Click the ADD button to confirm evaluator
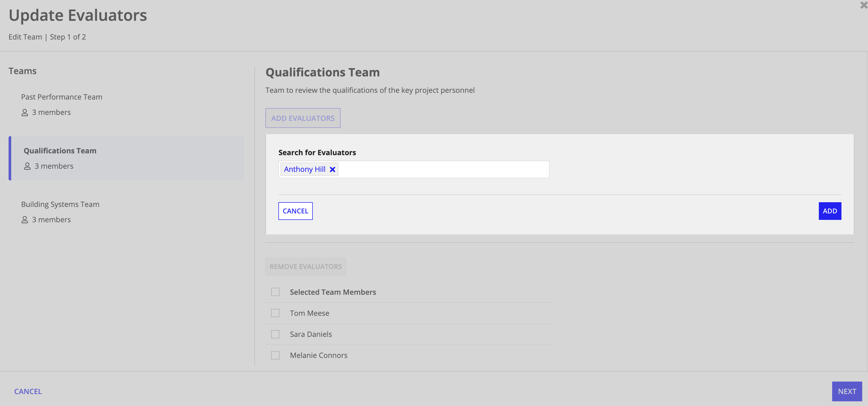 pyautogui.click(x=830, y=211)
